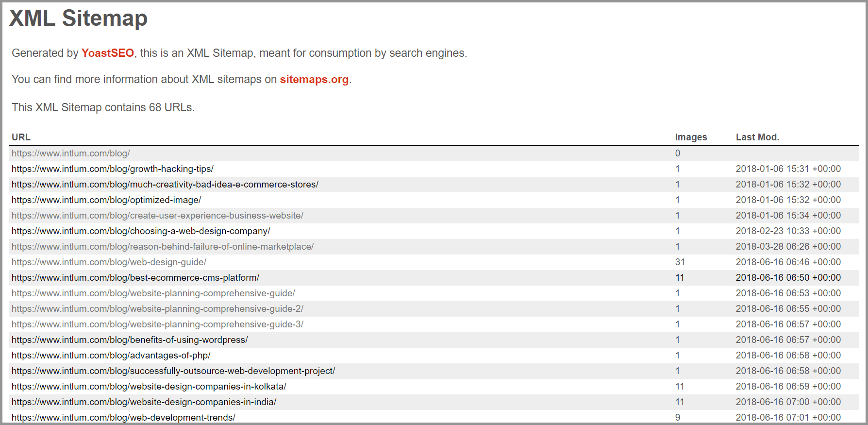The width and height of the screenshot is (868, 425).
Task: Open the successfully-outsource-web-development-project URL
Action: [173, 371]
